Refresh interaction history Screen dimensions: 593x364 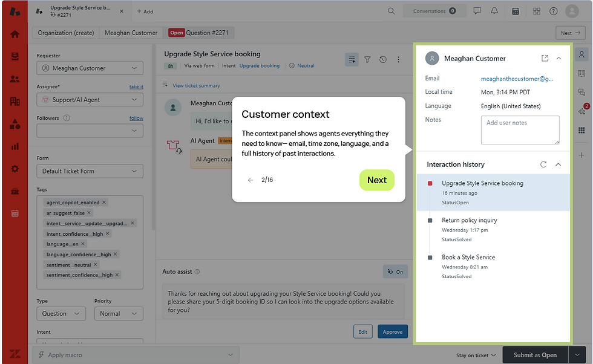pyautogui.click(x=543, y=164)
